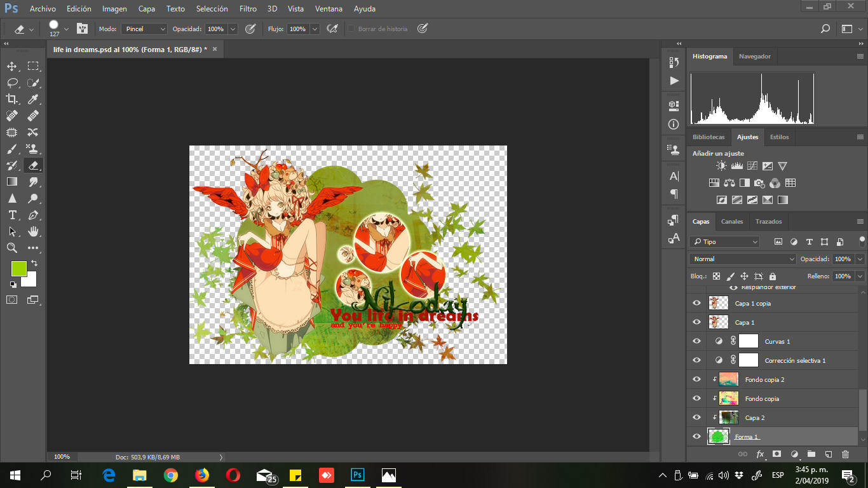868x488 pixels.
Task: Open the Modo dropdown showing Pincel
Action: pos(144,29)
